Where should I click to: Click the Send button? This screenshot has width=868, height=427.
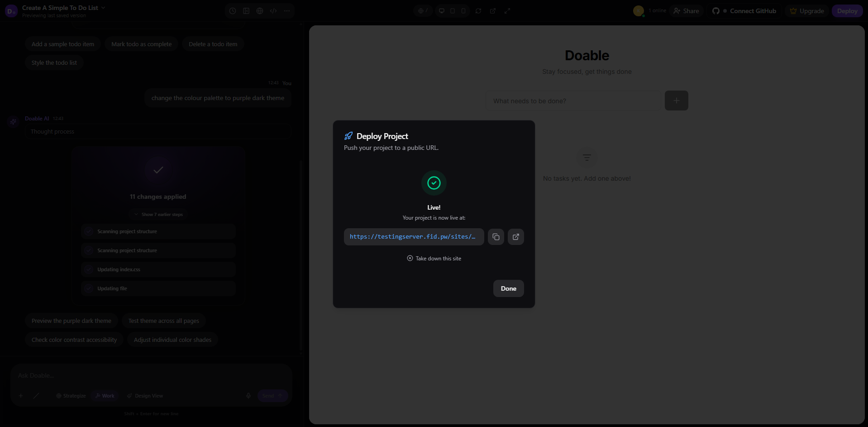coord(273,396)
